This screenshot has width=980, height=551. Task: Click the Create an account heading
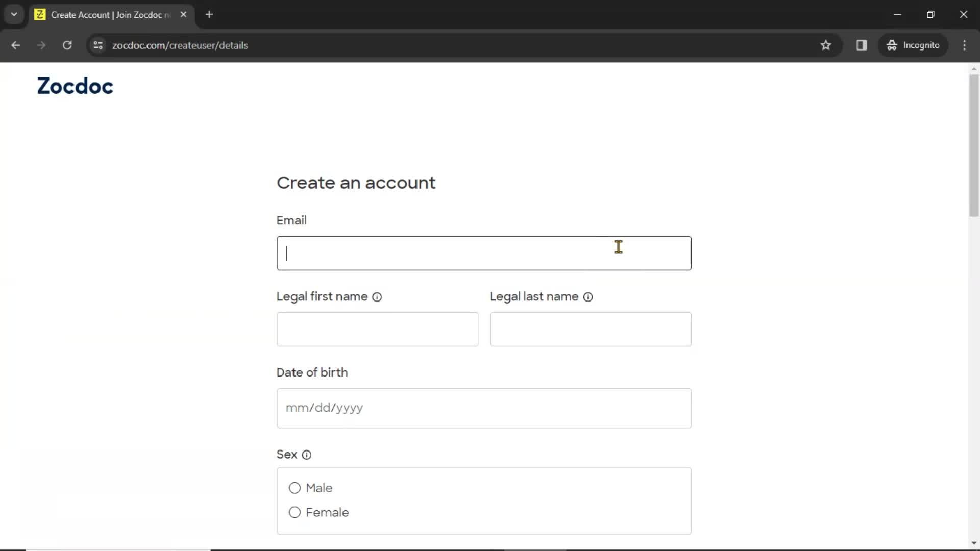(x=356, y=183)
